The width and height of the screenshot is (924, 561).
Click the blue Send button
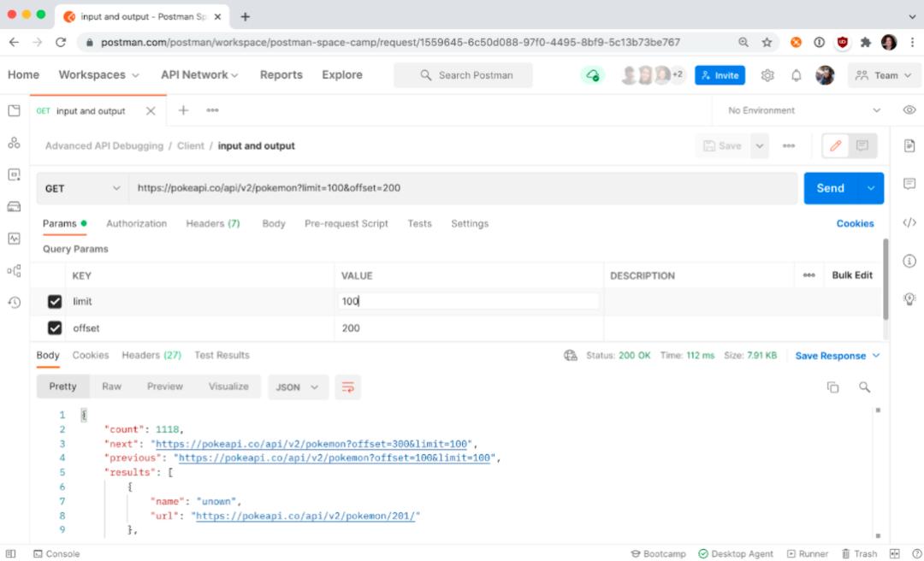coord(830,188)
